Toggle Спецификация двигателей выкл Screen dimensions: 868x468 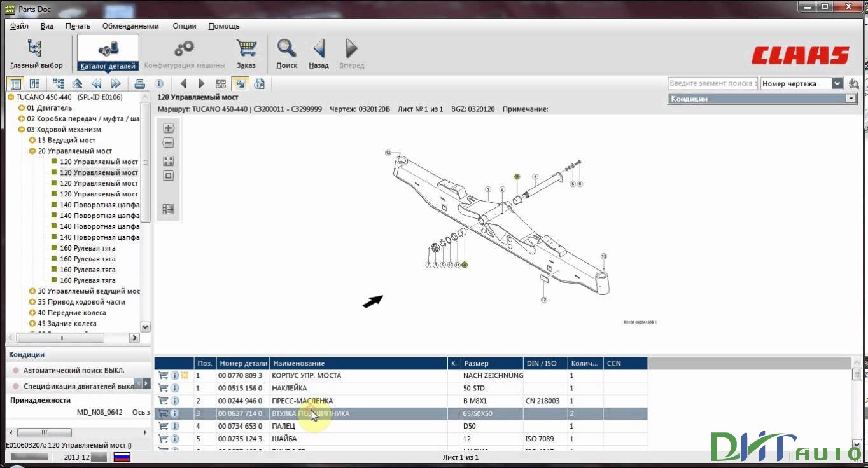[73, 386]
